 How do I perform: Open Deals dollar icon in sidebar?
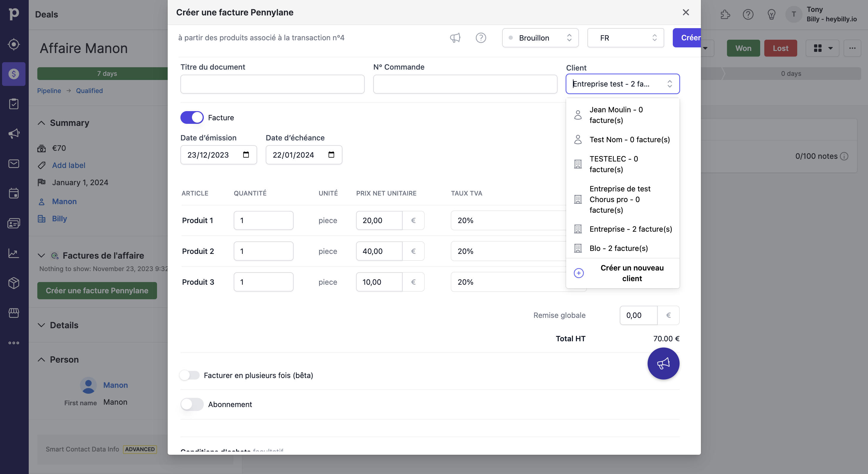coord(13,74)
